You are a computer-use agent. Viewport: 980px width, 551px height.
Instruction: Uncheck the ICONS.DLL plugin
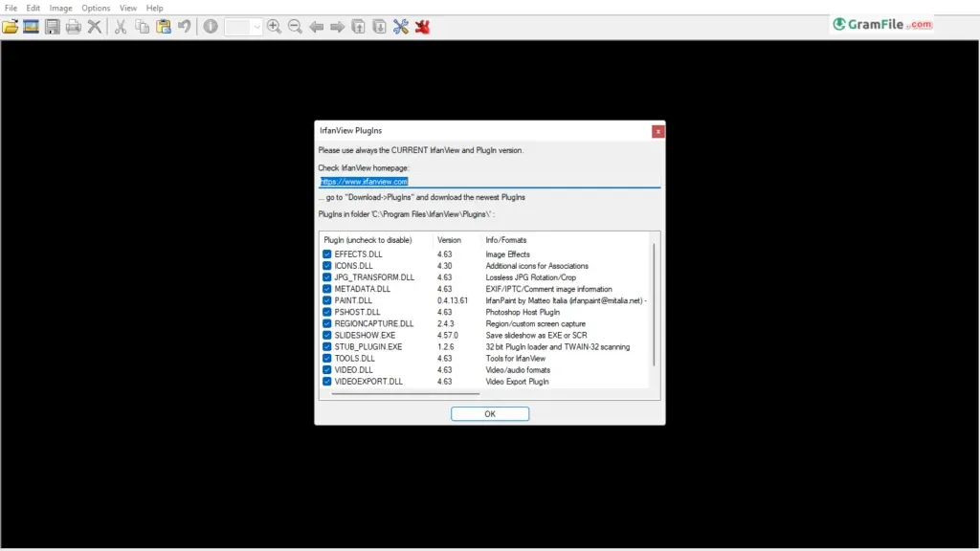click(327, 266)
